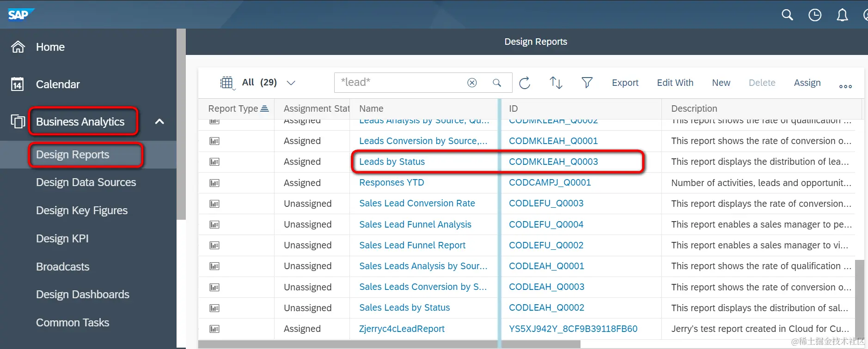
Task: Click report type icon for ZjerrycLeadReport row
Action: click(214, 329)
